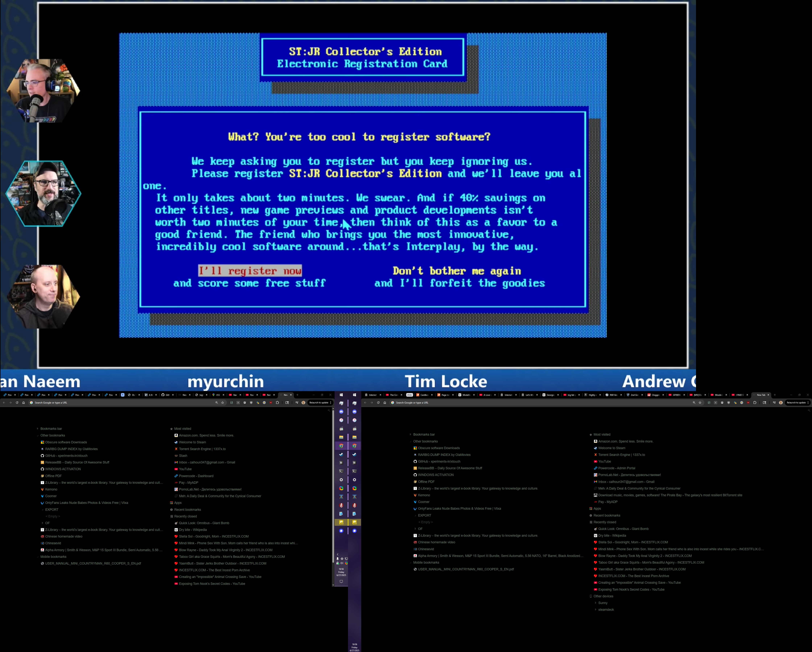Screen dimensions: 812x652
Task: Open Steam from the left taskbar column
Action: pos(341,454)
